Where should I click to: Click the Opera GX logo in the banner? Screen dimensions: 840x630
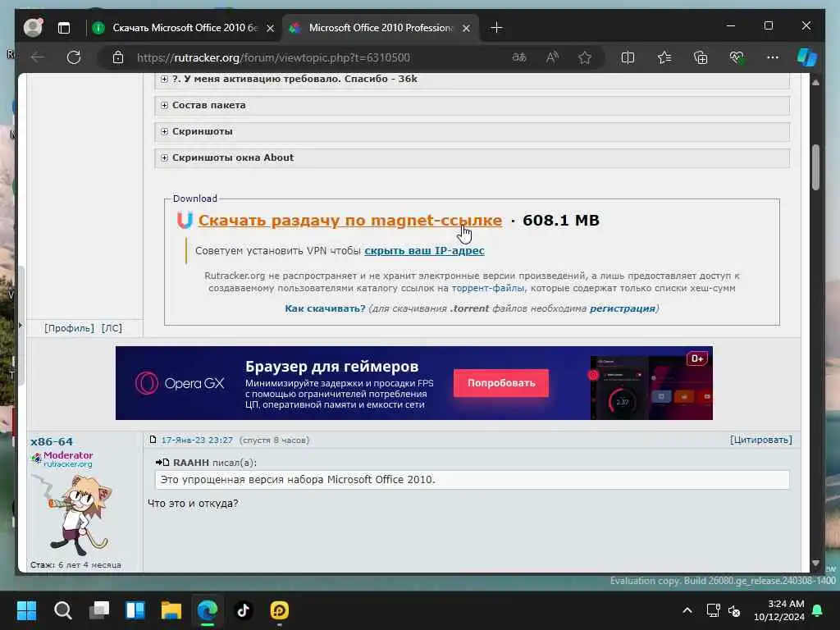[x=180, y=384]
